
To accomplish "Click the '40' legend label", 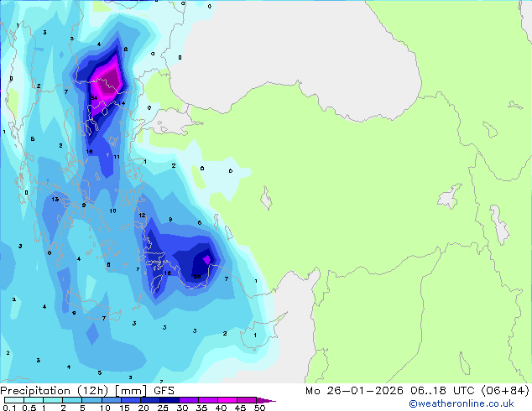I will (x=221, y=408).
